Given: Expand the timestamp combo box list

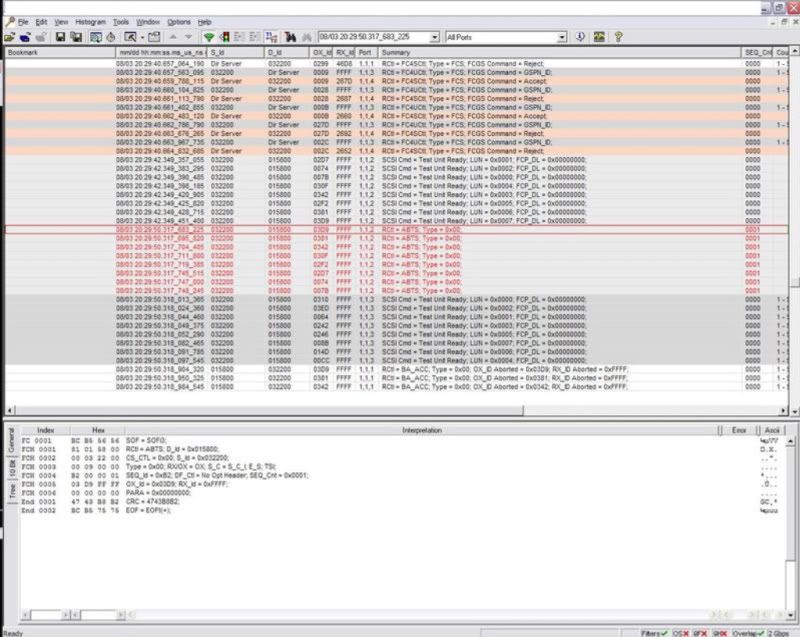Looking at the screenshot, I should coord(434,37).
